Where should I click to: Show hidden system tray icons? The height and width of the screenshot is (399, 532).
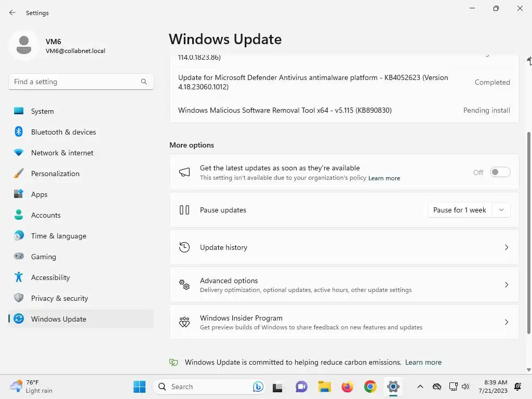(x=420, y=387)
